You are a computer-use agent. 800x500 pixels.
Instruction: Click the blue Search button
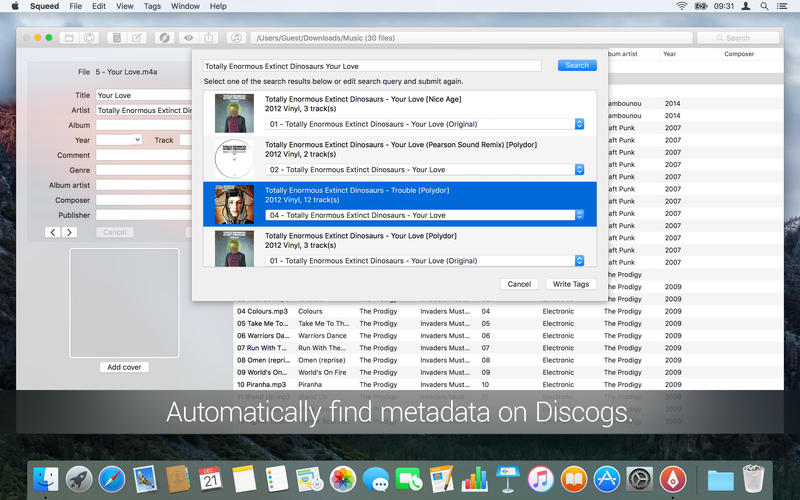[x=577, y=65]
